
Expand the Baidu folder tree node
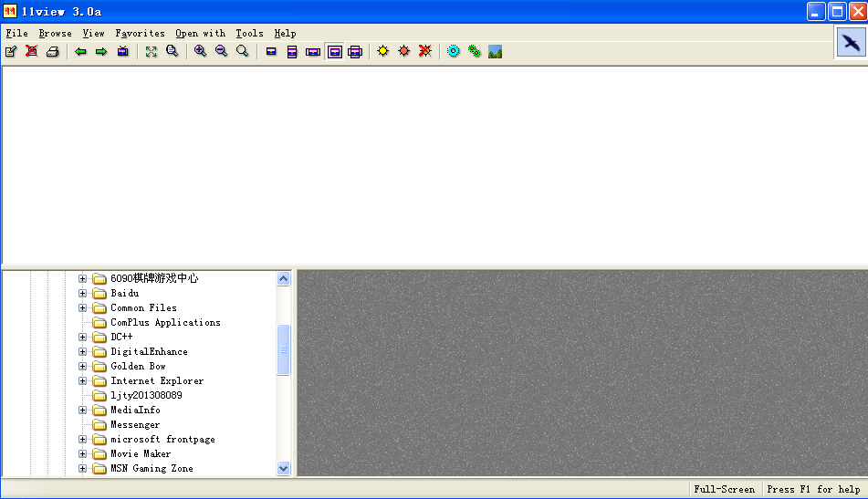tap(83, 294)
